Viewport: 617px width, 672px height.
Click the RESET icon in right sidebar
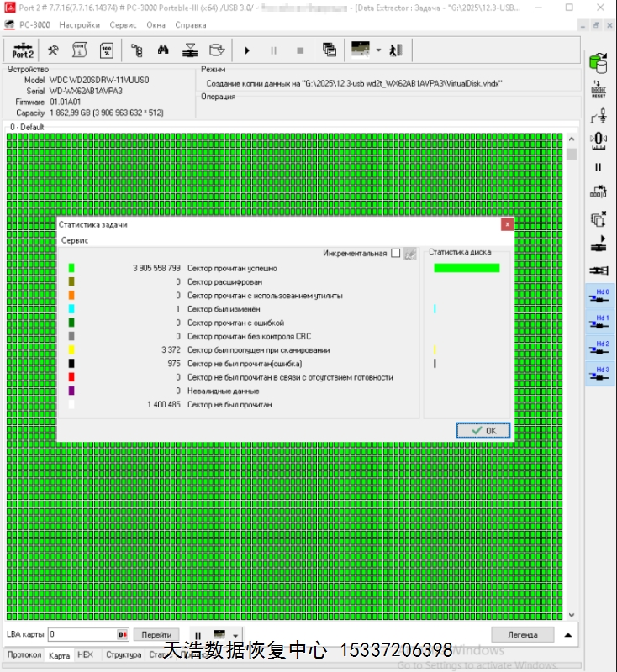point(599,89)
